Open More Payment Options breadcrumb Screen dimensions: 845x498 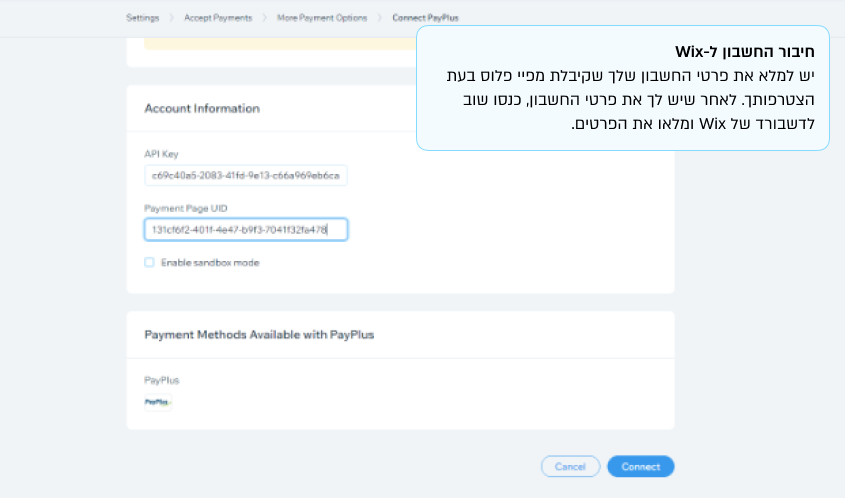323,18
